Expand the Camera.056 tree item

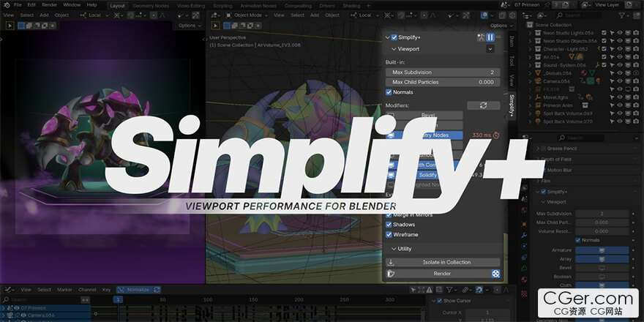[530, 81]
